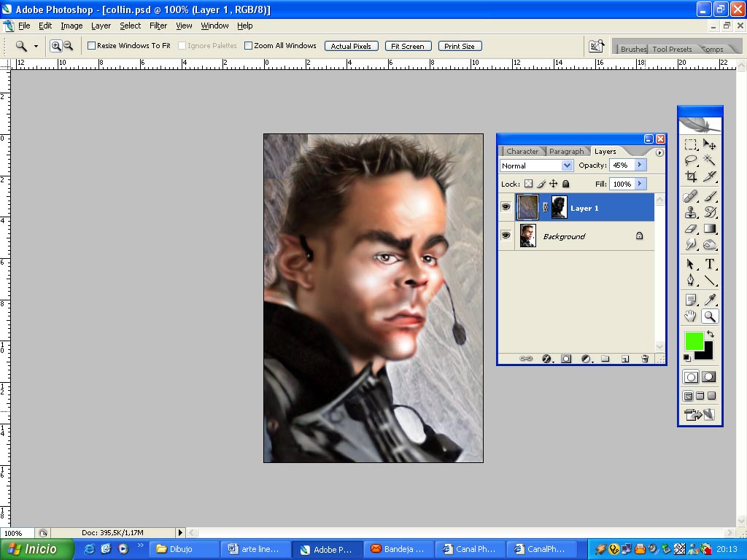This screenshot has height=560, width=747.
Task: Select the Lasso tool
Action: (x=690, y=160)
